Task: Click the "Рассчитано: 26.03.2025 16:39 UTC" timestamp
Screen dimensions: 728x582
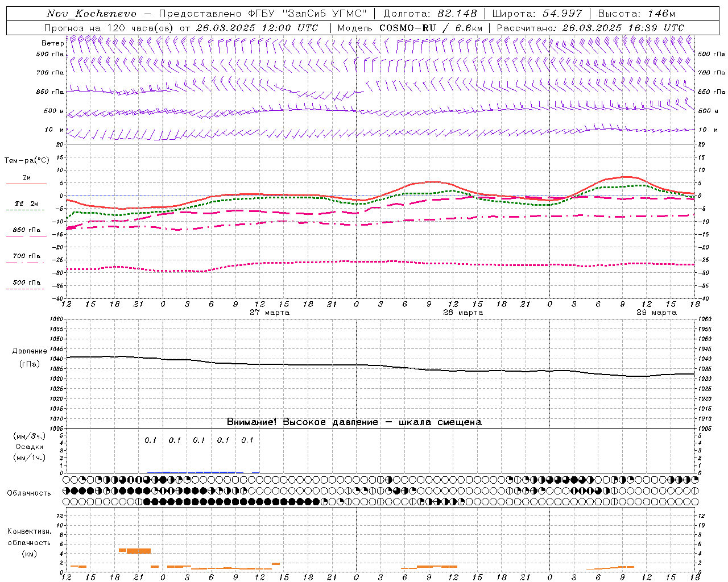Action: pyautogui.click(x=590, y=28)
